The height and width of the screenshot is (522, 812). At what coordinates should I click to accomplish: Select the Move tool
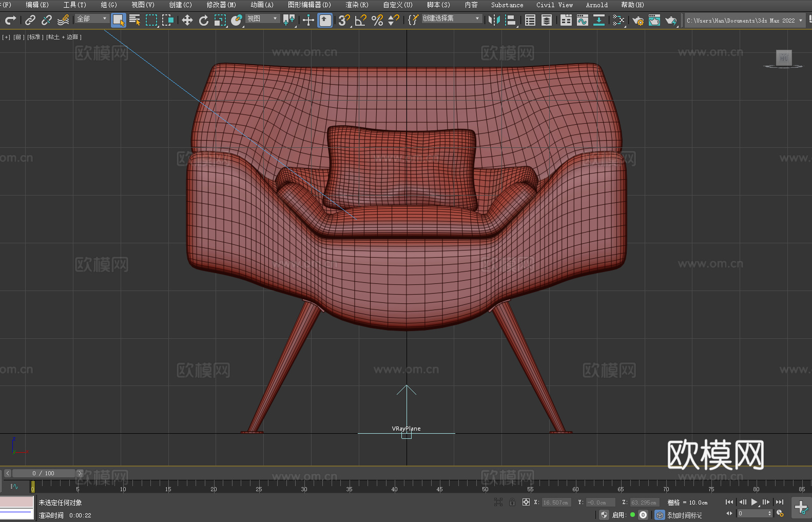(187, 20)
